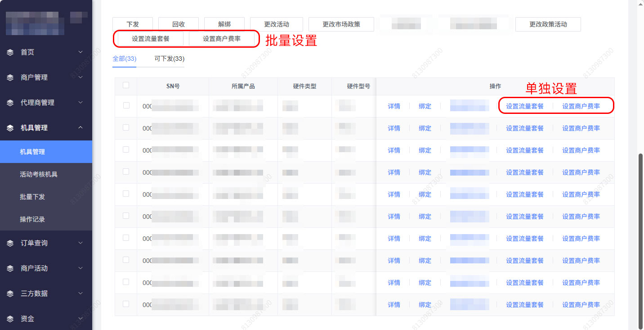The image size is (644, 330).
Task: Click the icon next to 资金
Action: tap(10, 319)
